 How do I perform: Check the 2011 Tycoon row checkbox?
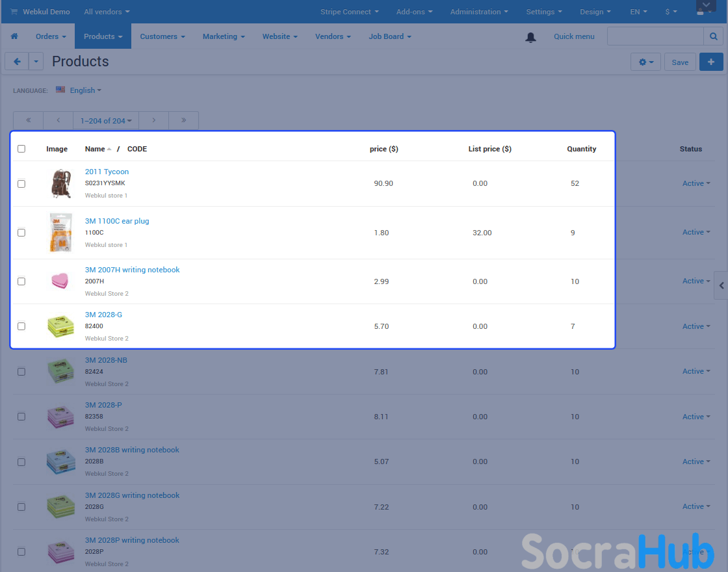pos(21,184)
